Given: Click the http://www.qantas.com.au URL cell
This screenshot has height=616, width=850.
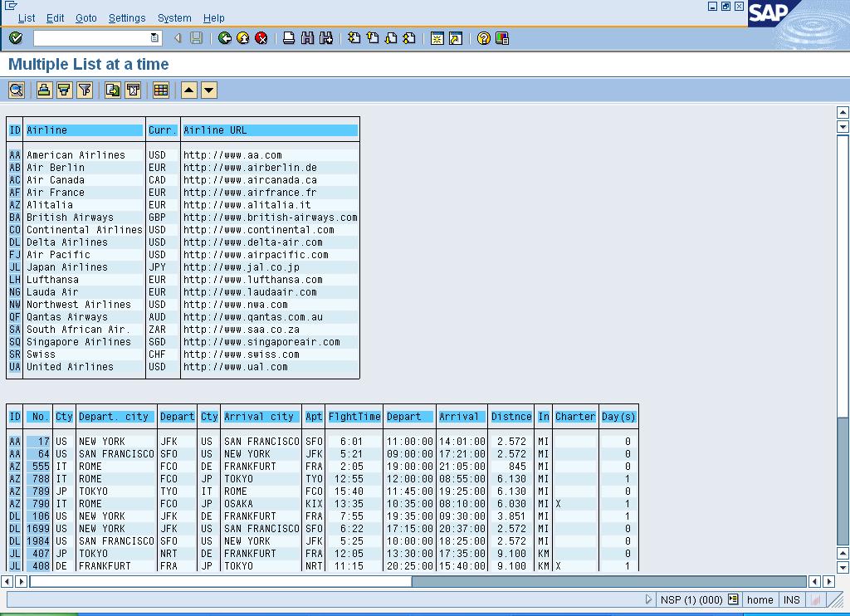Looking at the screenshot, I should click(x=252, y=316).
